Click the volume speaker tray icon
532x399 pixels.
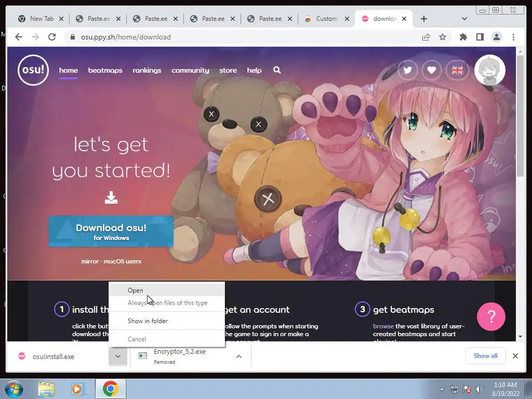pos(479,389)
